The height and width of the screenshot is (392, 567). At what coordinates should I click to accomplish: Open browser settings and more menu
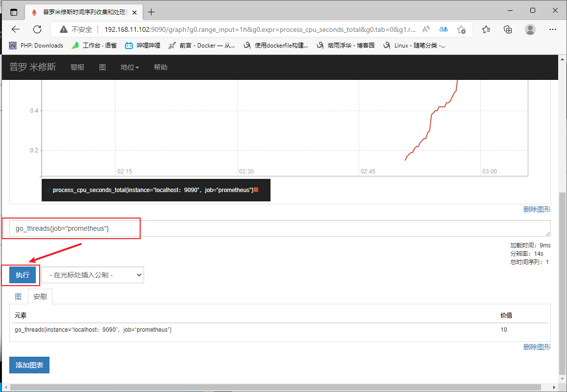tap(552, 29)
